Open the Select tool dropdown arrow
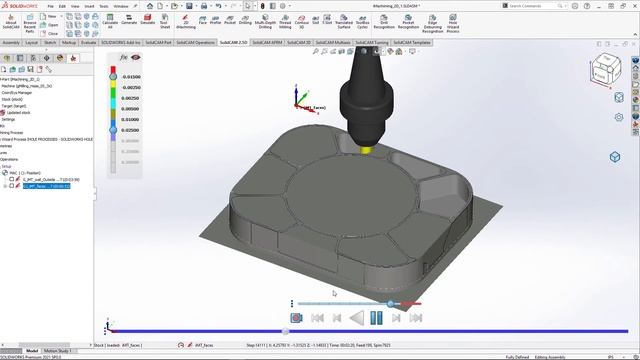Viewport: 640px width, 360px height. pos(255,6)
